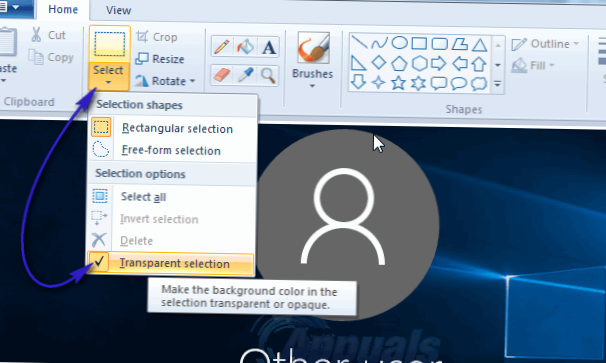Click Select all in Selection options
Viewport: 606px width, 363px height.
click(x=172, y=196)
